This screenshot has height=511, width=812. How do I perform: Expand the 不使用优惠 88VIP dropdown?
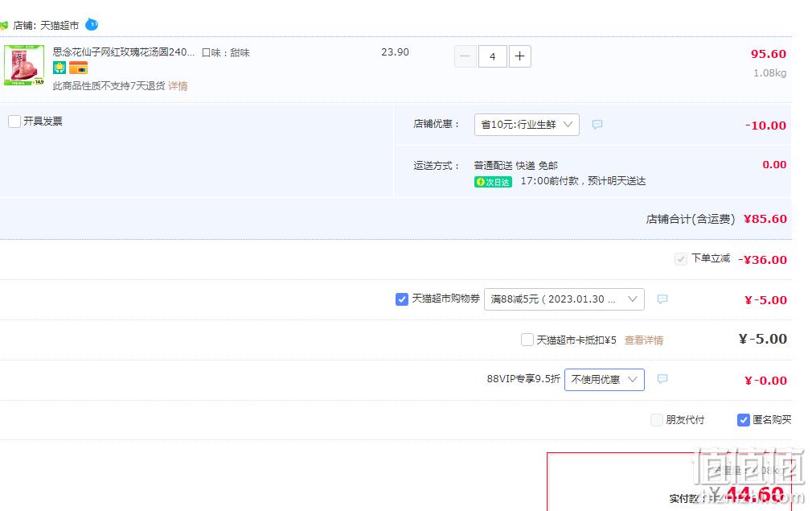605,380
